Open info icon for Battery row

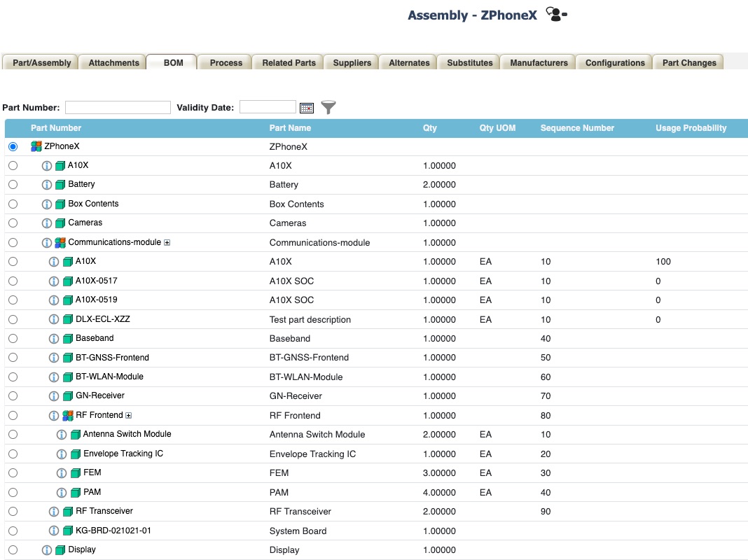coord(47,185)
